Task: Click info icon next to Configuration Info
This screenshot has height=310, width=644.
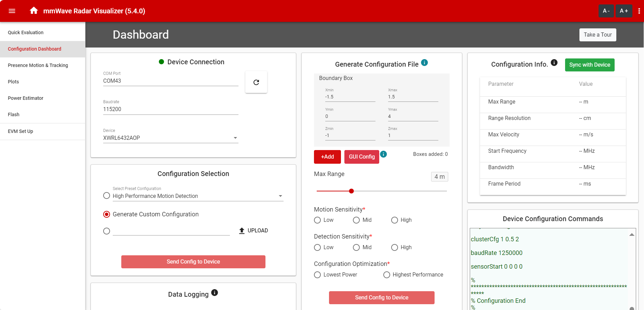Action: click(554, 63)
